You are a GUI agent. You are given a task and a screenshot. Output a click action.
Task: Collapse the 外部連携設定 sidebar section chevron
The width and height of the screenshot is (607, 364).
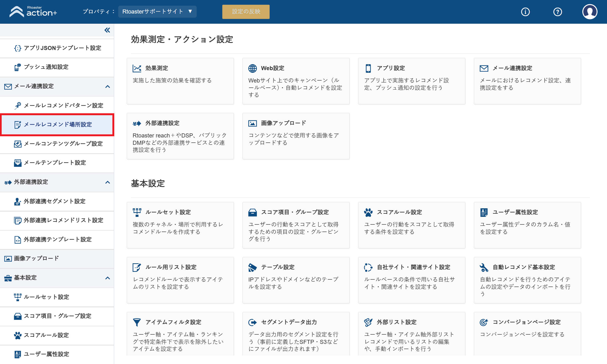(107, 182)
